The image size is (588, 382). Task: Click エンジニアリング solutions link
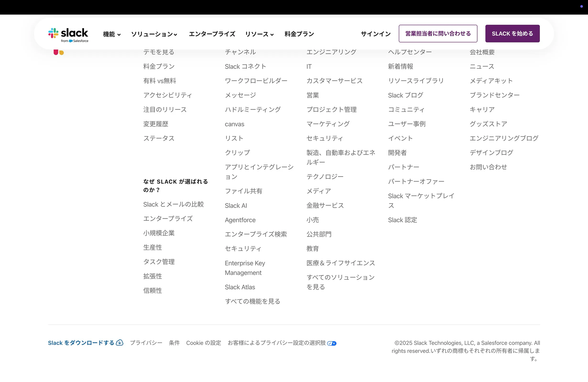click(331, 52)
